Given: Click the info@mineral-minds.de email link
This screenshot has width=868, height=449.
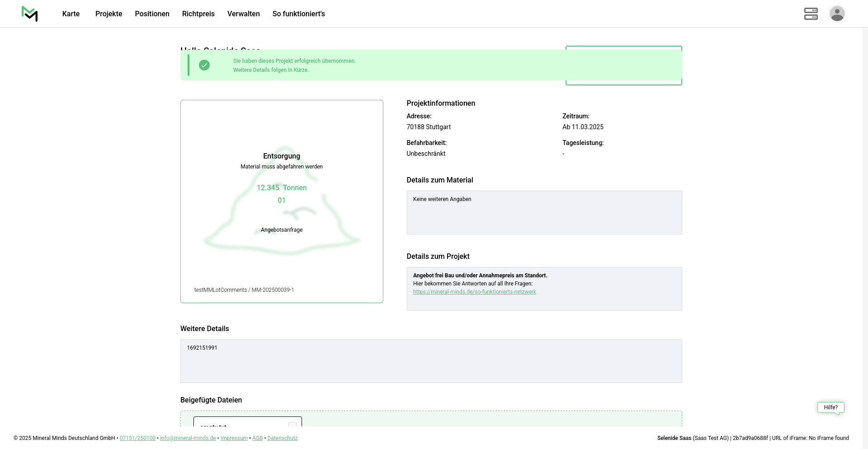Looking at the screenshot, I should pyautogui.click(x=188, y=438).
